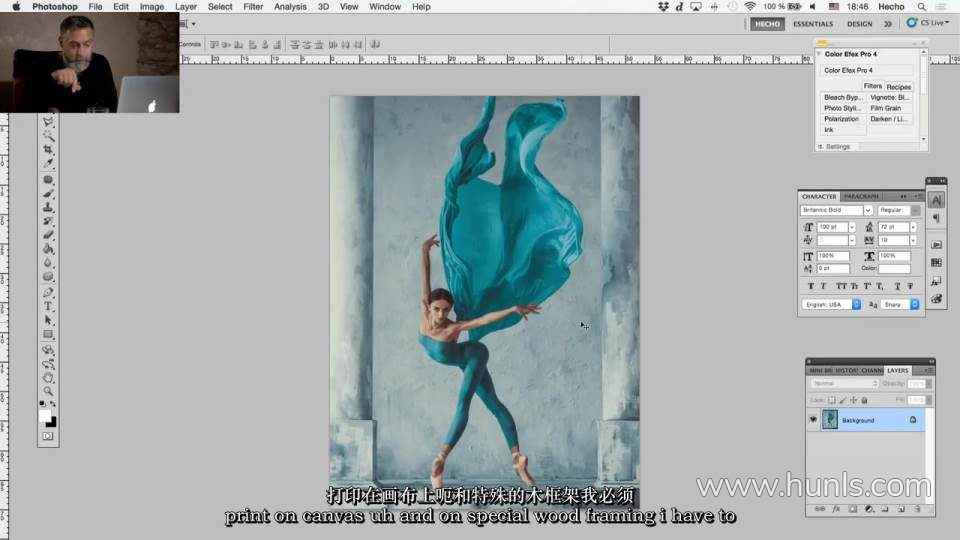Select the Crop tool in the toolbox

pyautogui.click(x=48, y=149)
